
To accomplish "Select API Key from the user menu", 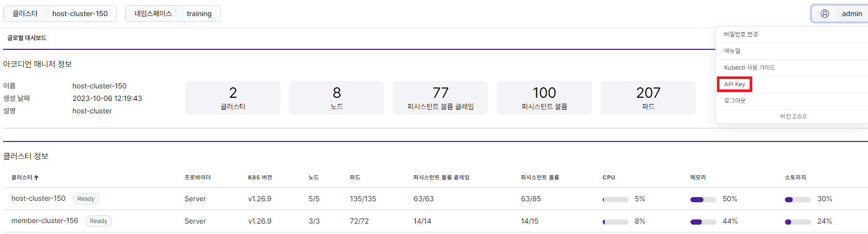I will tap(735, 84).
